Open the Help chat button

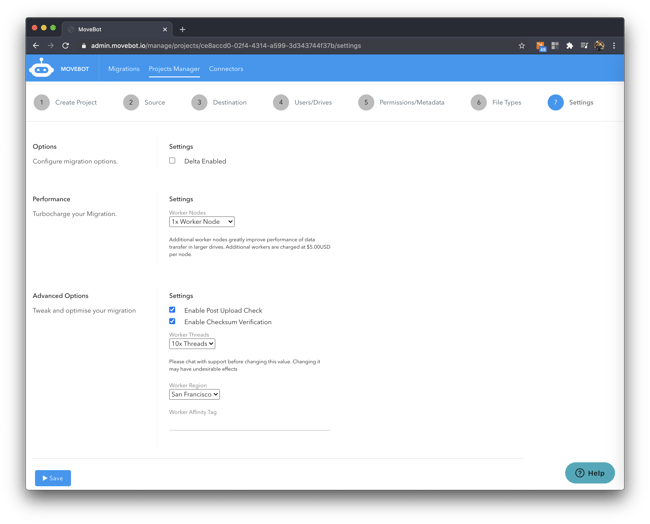(x=589, y=473)
